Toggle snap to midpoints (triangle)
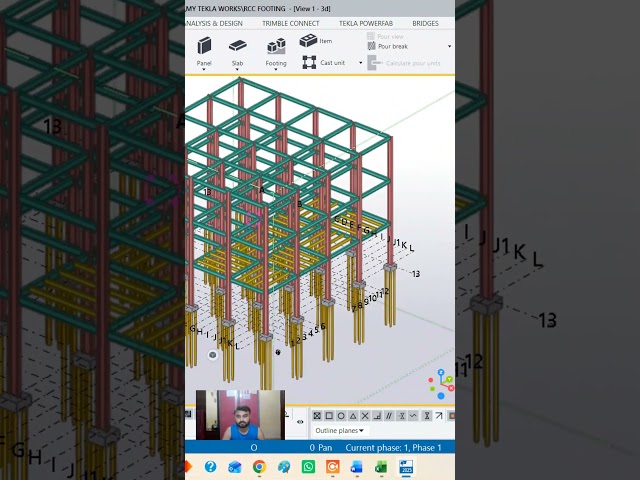This screenshot has width=640, height=480. point(353,416)
